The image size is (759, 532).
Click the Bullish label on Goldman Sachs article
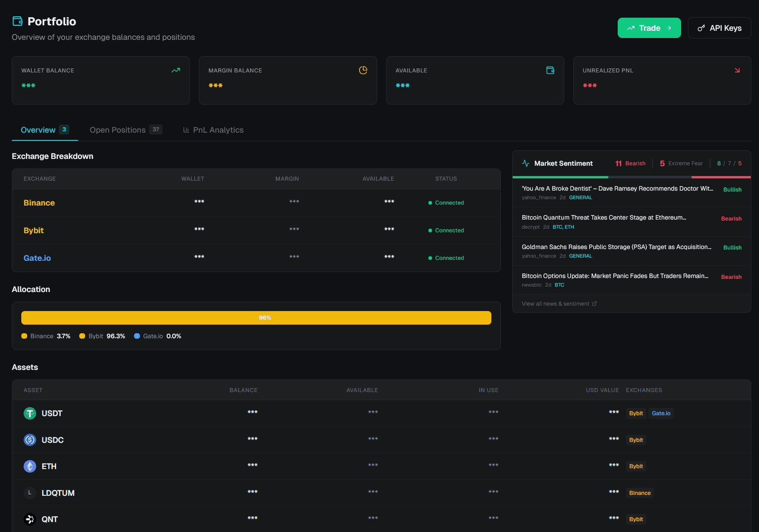tap(732, 248)
